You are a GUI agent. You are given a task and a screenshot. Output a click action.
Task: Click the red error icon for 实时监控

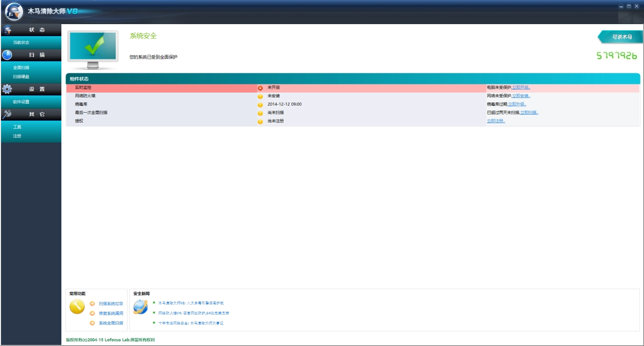click(x=260, y=88)
